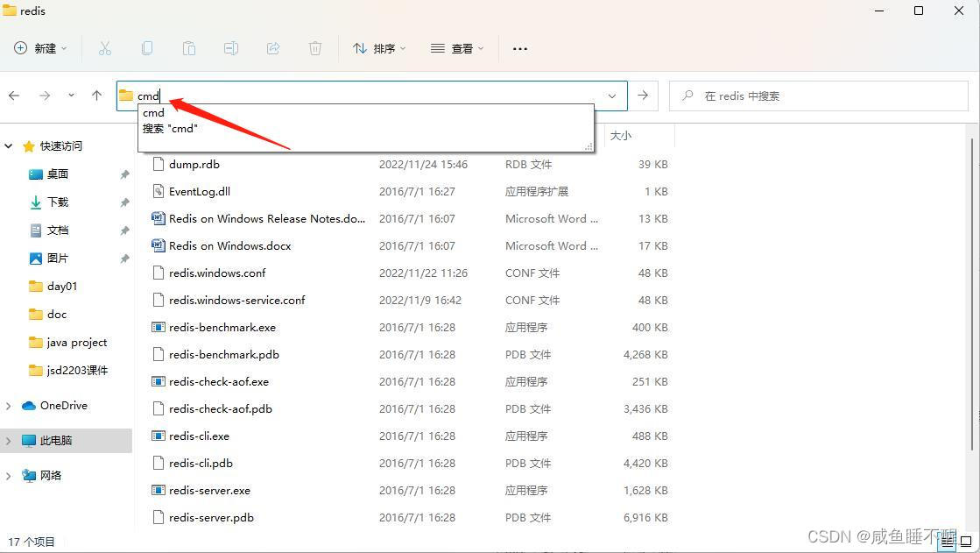This screenshot has width=980, height=553.
Task: Select the redis-check-aof.pdb file
Action: [220, 409]
